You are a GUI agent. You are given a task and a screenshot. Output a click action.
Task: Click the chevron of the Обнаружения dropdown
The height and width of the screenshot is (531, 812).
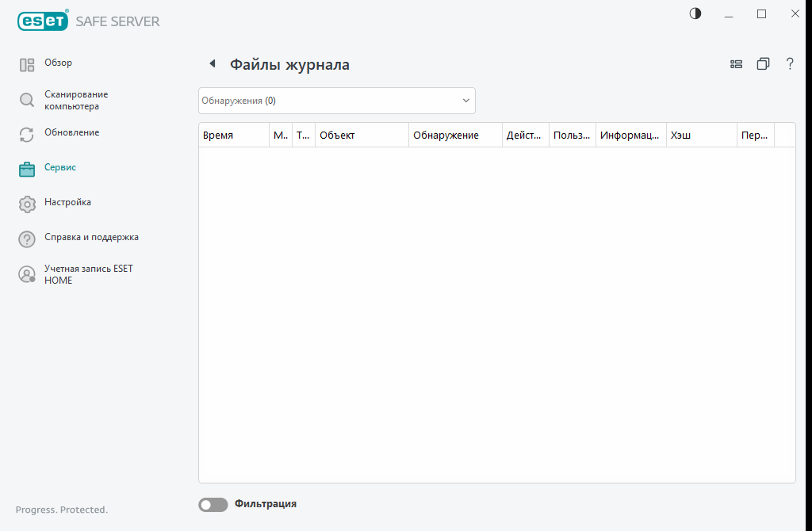click(x=466, y=101)
